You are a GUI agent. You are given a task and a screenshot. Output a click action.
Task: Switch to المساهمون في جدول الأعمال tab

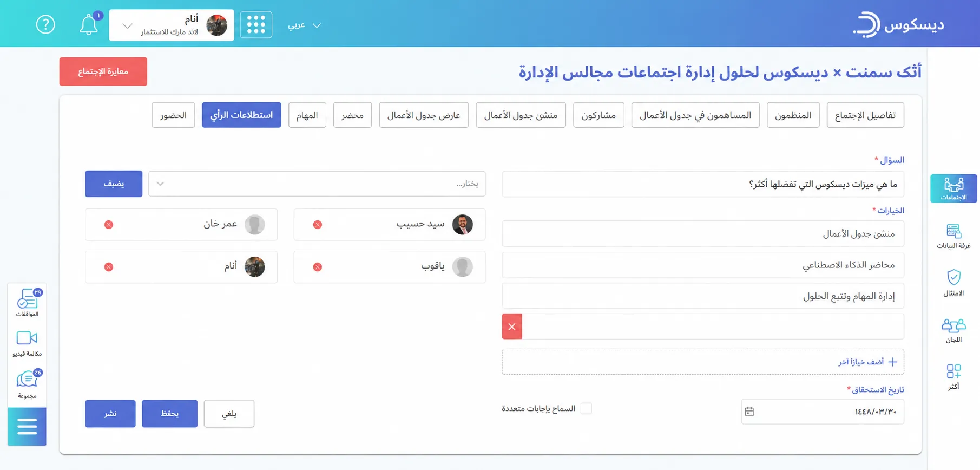pos(695,115)
